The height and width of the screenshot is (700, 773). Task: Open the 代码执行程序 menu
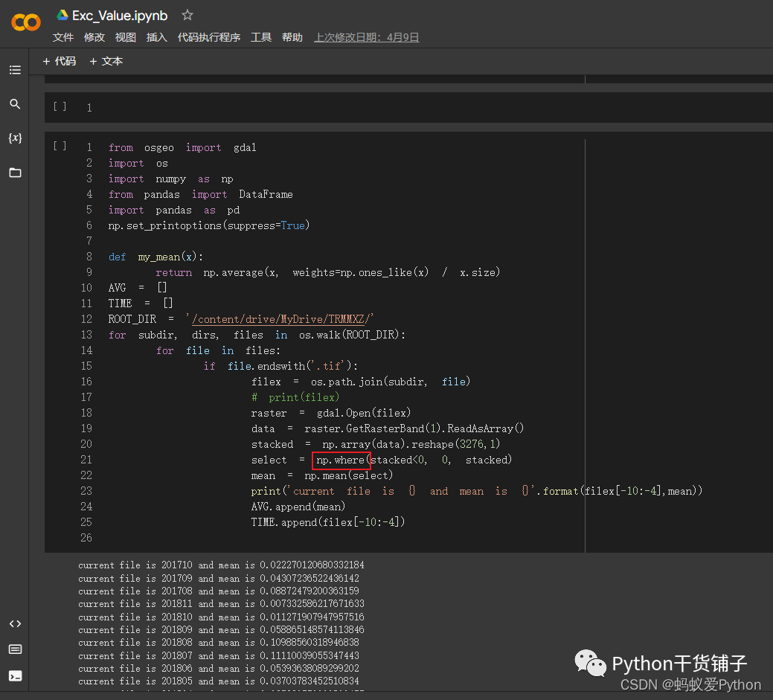pyautogui.click(x=209, y=37)
